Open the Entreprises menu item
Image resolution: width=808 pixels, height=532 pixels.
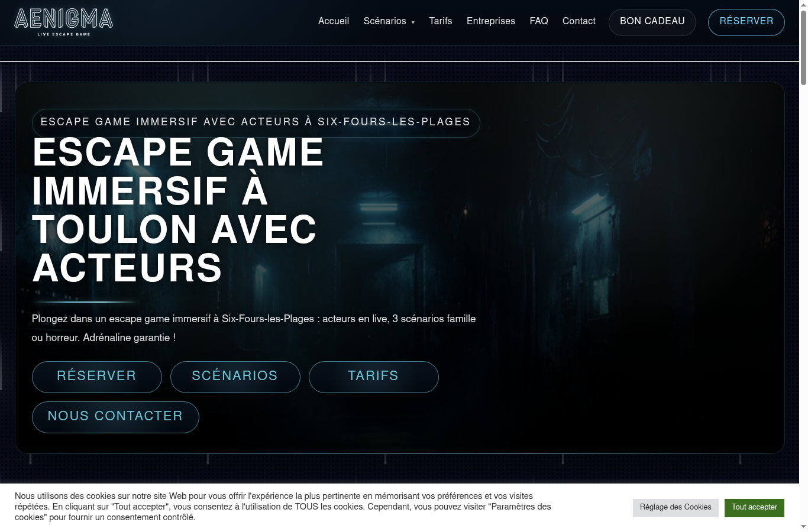[x=491, y=21]
